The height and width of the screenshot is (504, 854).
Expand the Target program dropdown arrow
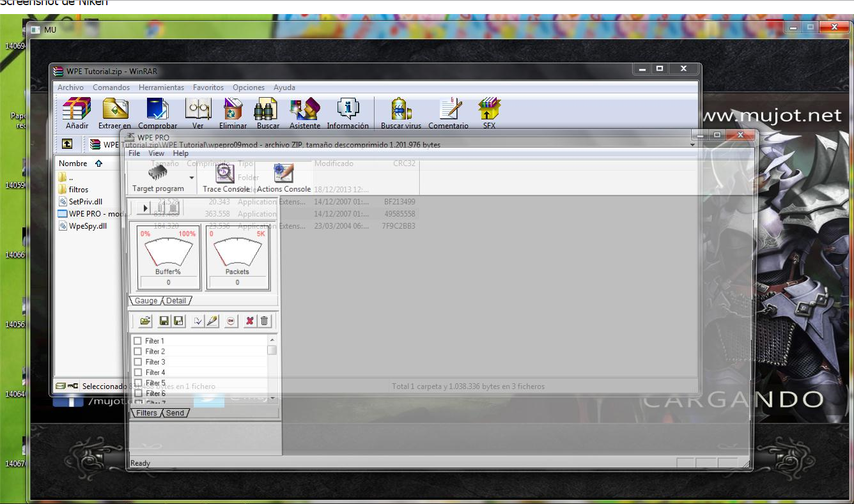tap(191, 178)
